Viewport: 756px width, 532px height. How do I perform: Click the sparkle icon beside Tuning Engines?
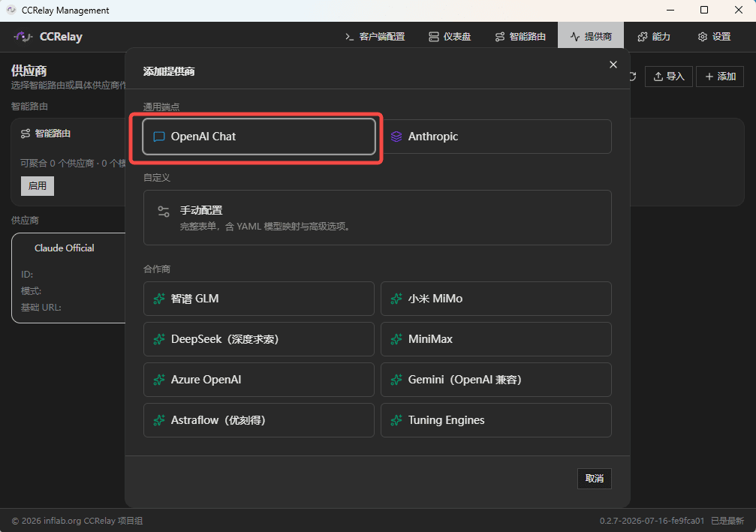[x=396, y=420]
